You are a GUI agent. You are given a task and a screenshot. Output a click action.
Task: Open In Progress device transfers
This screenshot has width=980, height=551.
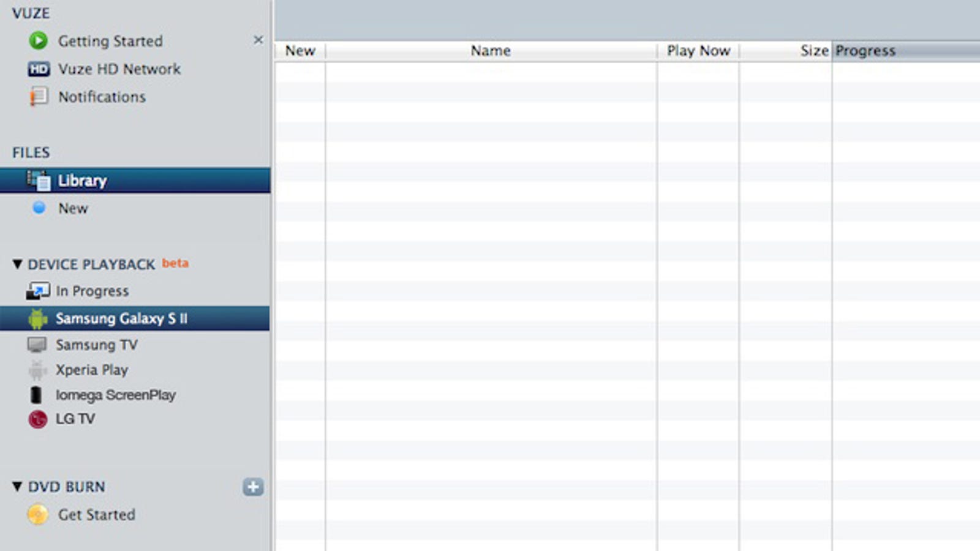pos(92,291)
